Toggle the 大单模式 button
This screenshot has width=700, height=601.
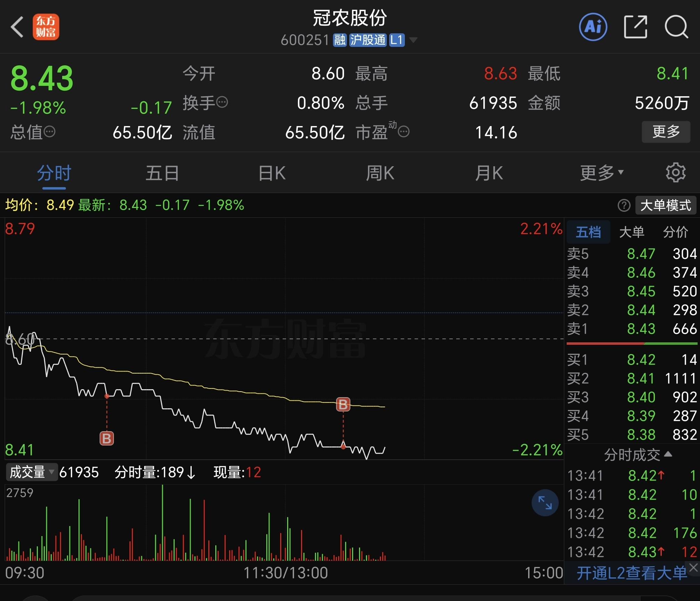[x=665, y=205]
